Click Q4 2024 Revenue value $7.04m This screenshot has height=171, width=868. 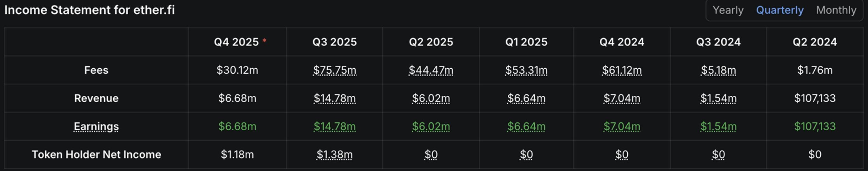tap(622, 98)
